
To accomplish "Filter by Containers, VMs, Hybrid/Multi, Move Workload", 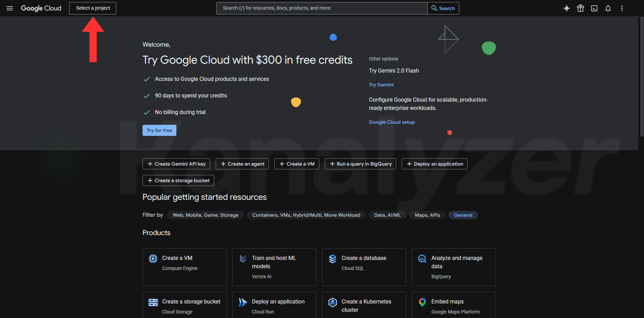I will coord(306,215).
